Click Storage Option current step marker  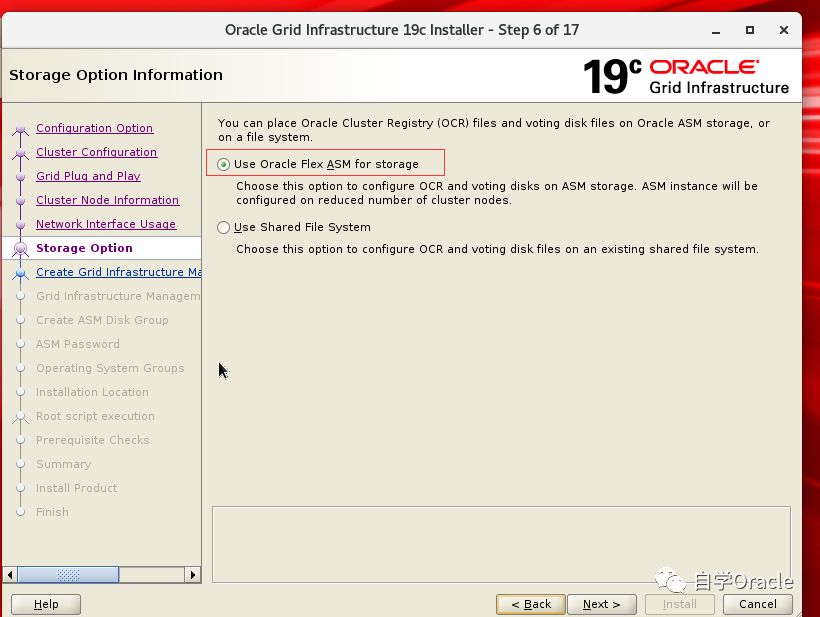(20, 249)
